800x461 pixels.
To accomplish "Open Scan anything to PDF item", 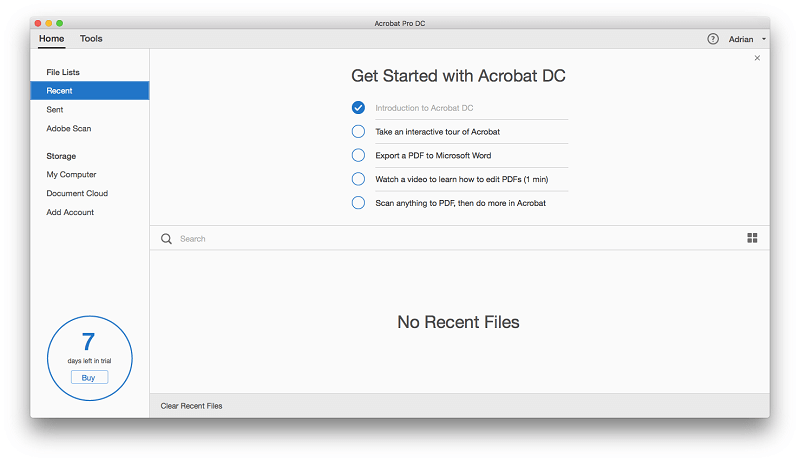I will [461, 203].
